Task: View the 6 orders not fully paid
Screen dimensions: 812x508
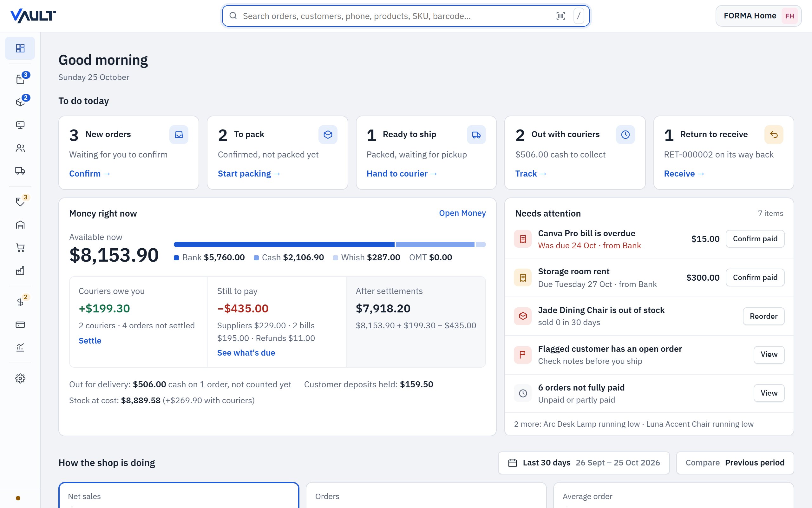Action: click(769, 393)
